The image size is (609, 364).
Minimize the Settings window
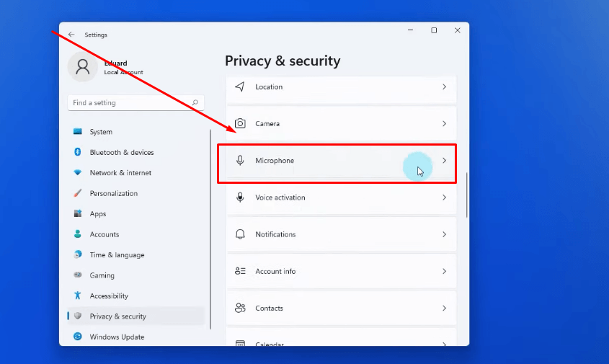coord(411,30)
